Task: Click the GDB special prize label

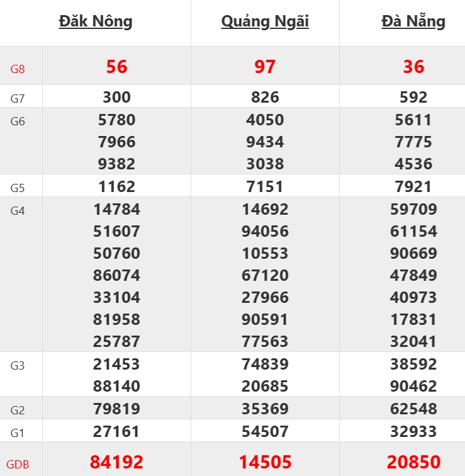Action: (x=18, y=465)
